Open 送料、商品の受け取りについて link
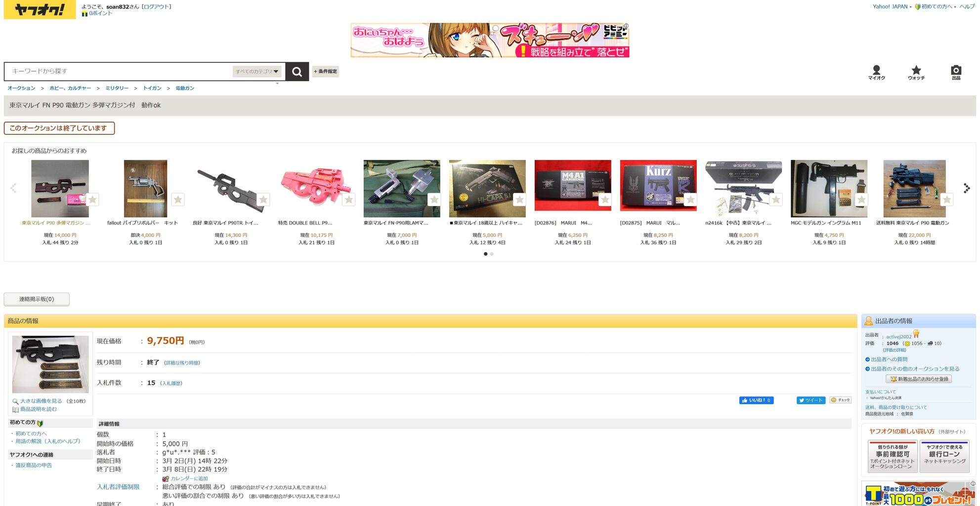Screen dimensions: 980x506 [x=896, y=408]
